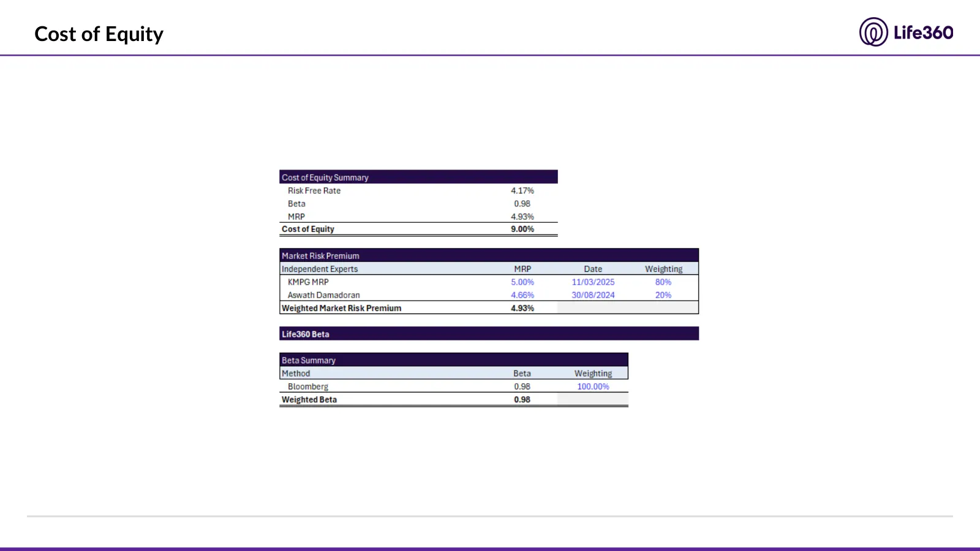Click the "Risk Free Rate" row label
980x551 pixels.
click(x=314, y=190)
